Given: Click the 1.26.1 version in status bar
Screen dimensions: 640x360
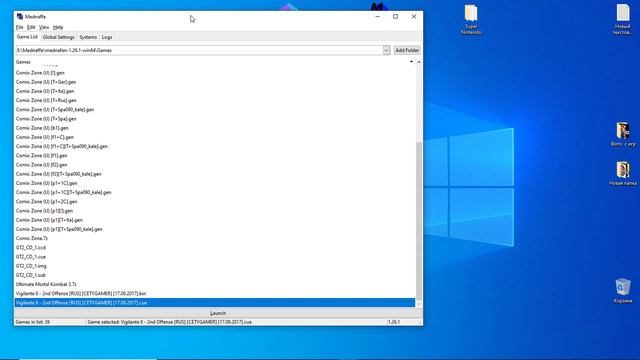Looking at the screenshot, I should [394, 322].
